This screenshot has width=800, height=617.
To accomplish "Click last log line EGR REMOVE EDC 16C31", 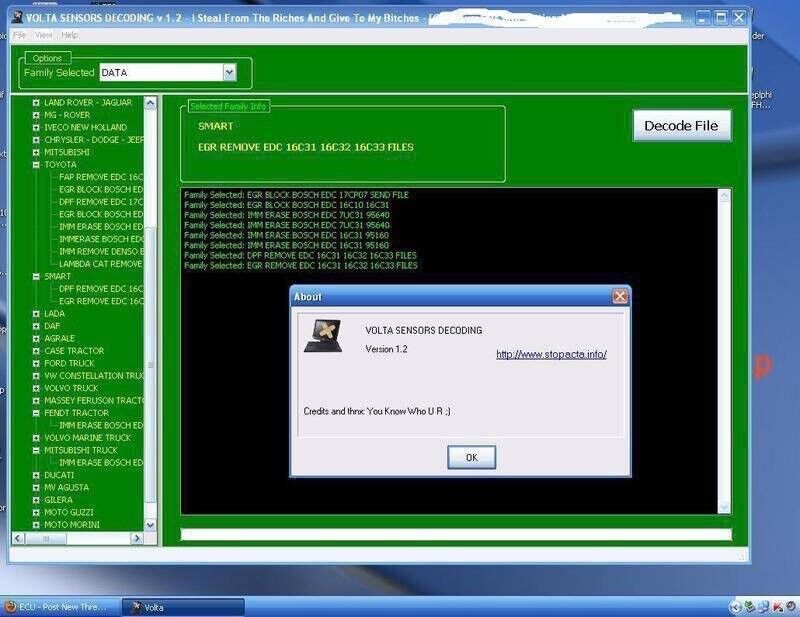I will [301, 265].
